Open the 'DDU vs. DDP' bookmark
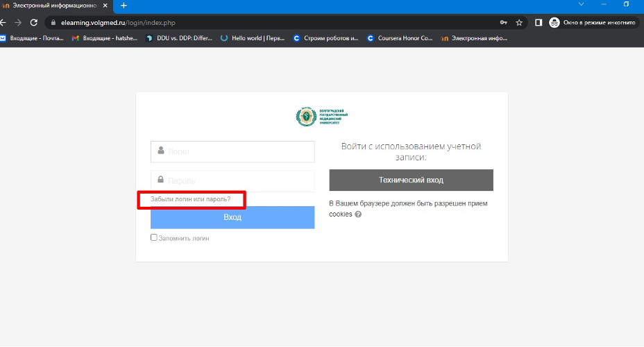Image resolution: width=644 pixels, height=347 pixels. (x=178, y=38)
